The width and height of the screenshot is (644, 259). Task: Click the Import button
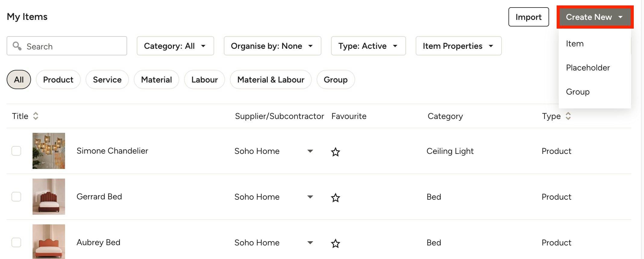(x=529, y=17)
